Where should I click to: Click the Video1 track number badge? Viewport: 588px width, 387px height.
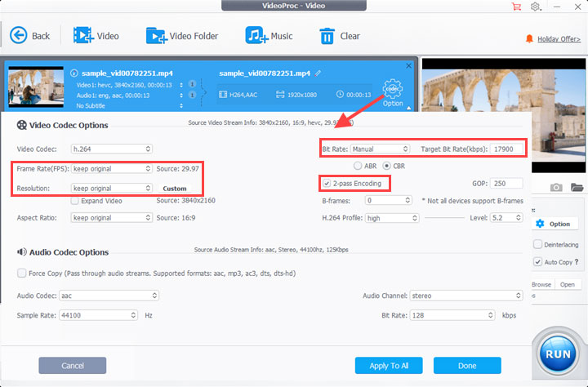tap(192, 84)
